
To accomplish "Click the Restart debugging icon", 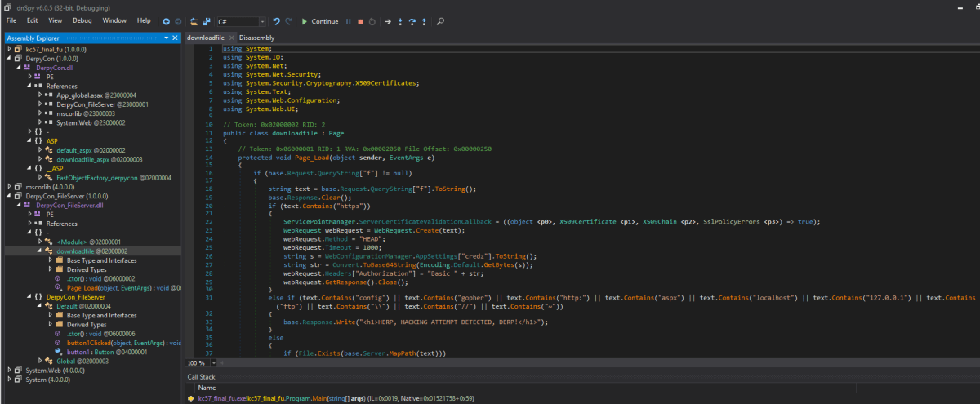I will pos(372,20).
